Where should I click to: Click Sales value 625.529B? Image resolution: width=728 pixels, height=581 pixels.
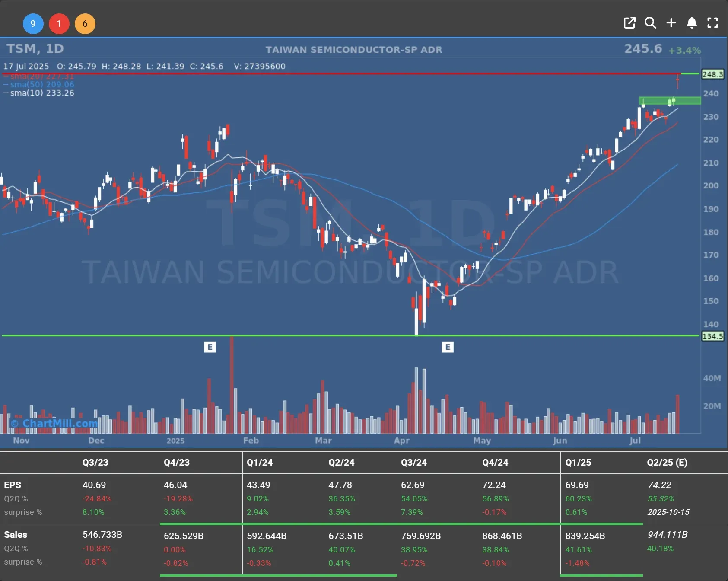pos(184,536)
